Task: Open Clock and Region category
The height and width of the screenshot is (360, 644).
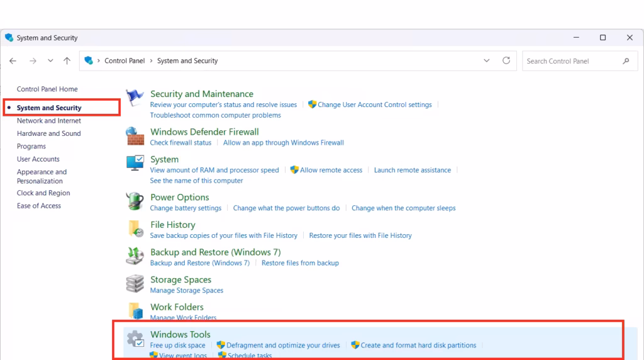Action: 43,193
